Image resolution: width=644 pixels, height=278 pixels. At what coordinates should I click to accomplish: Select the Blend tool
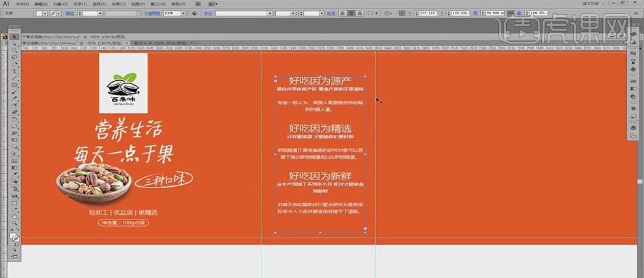coord(15,182)
